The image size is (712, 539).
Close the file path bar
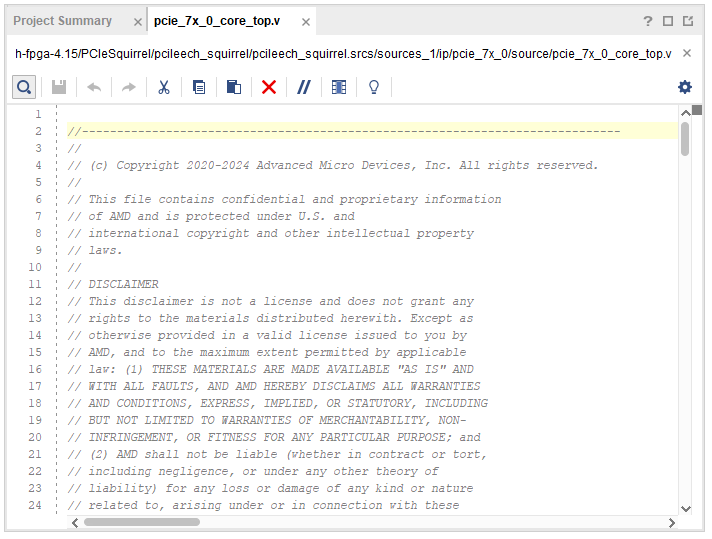click(x=687, y=54)
